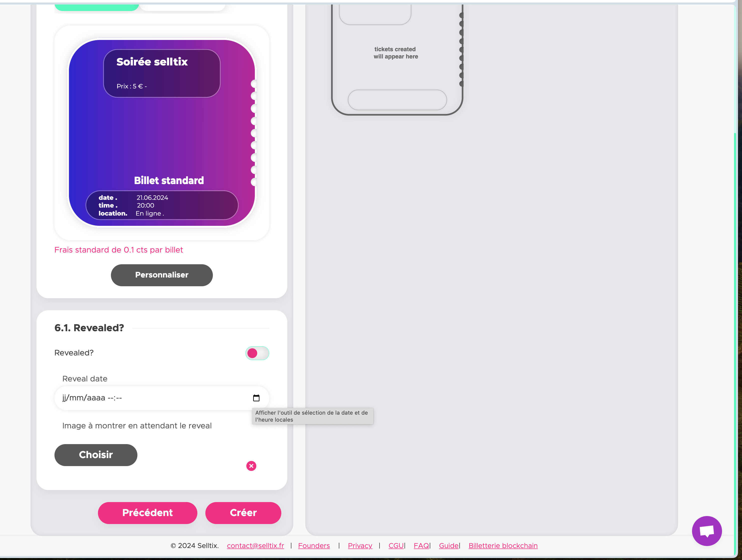Open the Founders footer link
The width and height of the screenshot is (742, 560).
(314, 546)
